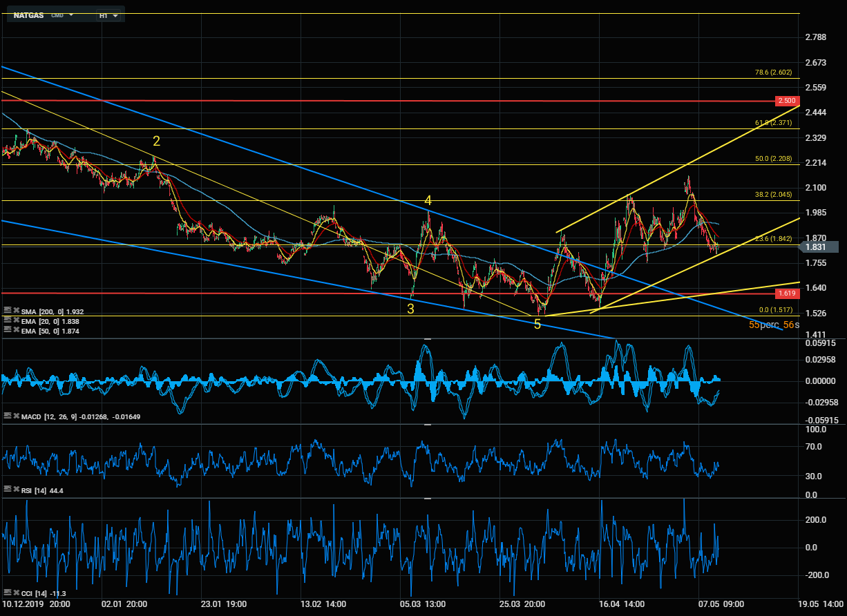Open settings icon for SMA 200 indicator
The height and width of the screenshot is (616, 847).
click(x=6, y=311)
